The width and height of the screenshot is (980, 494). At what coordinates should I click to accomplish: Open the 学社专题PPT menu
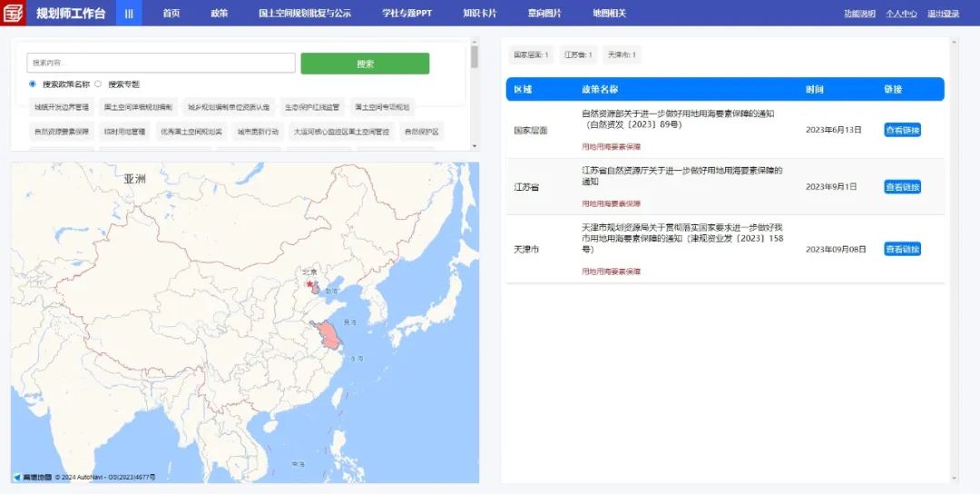tap(407, 13)
